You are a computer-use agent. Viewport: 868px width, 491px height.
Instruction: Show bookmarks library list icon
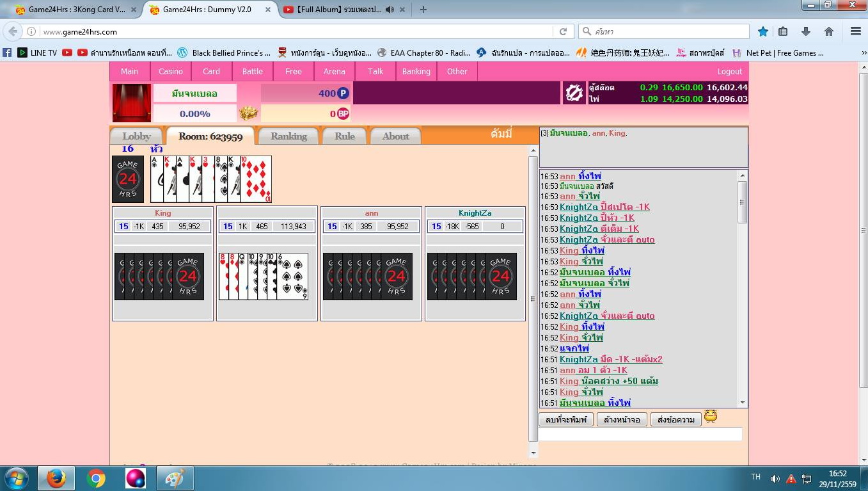pos(782,31)
